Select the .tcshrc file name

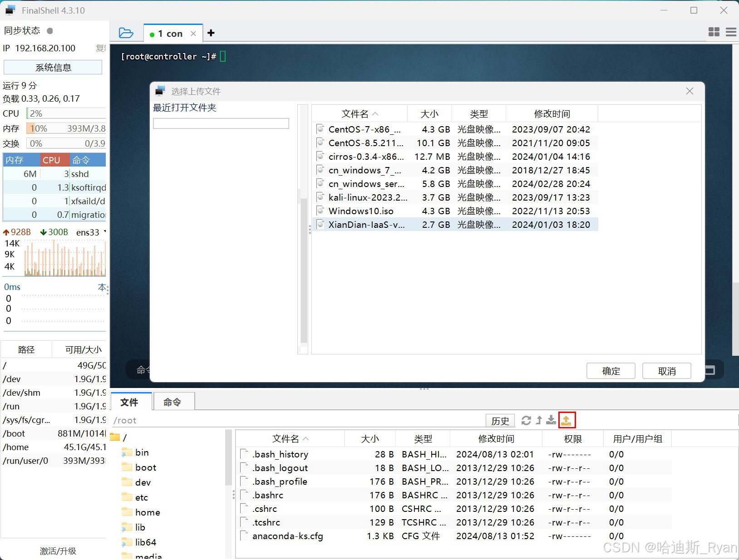coord(266,522)
